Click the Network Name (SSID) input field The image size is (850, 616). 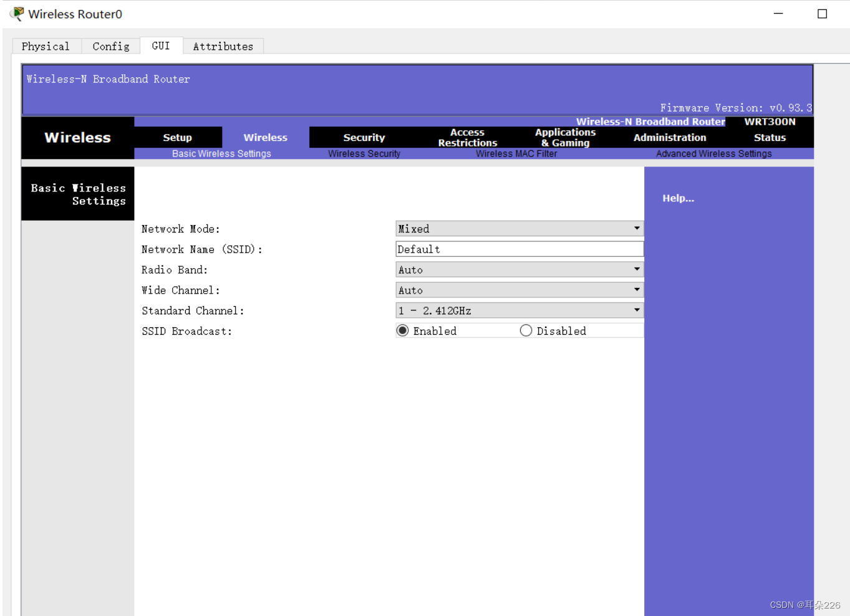519,249
